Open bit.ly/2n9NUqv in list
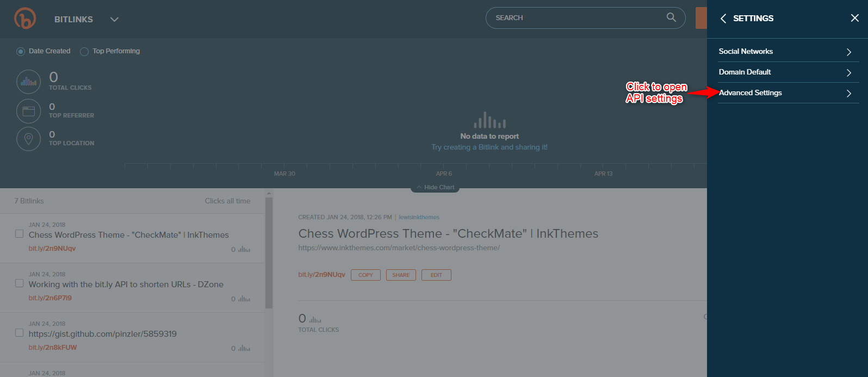Viewport: 868px width, 377px height. 52,249
